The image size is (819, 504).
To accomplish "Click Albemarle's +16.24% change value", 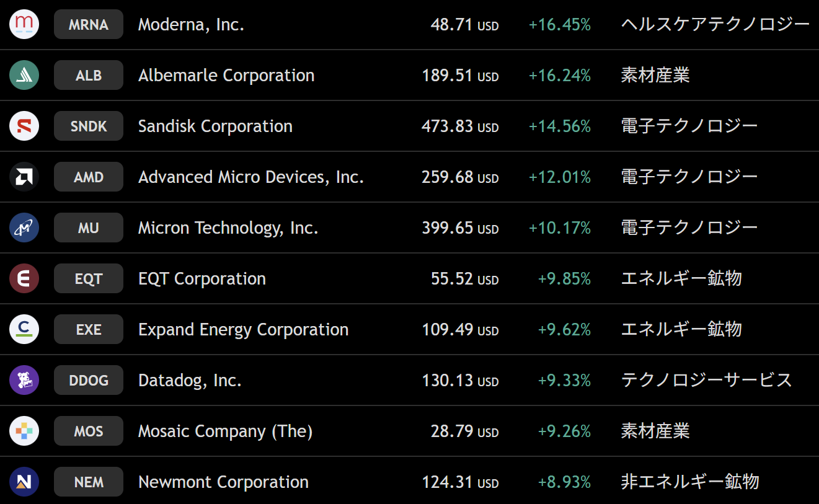I will click(x=559, y=76).
